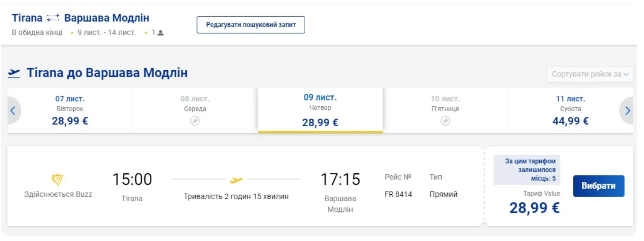Select the 08 лист. Середа date tab
Viewport: 644px width, 241px height.
click(x=195, y=110)
